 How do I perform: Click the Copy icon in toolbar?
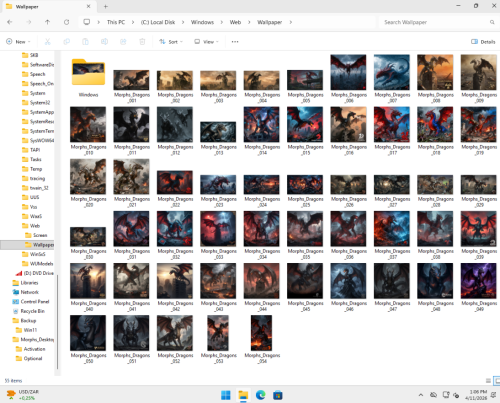(67, 42)
